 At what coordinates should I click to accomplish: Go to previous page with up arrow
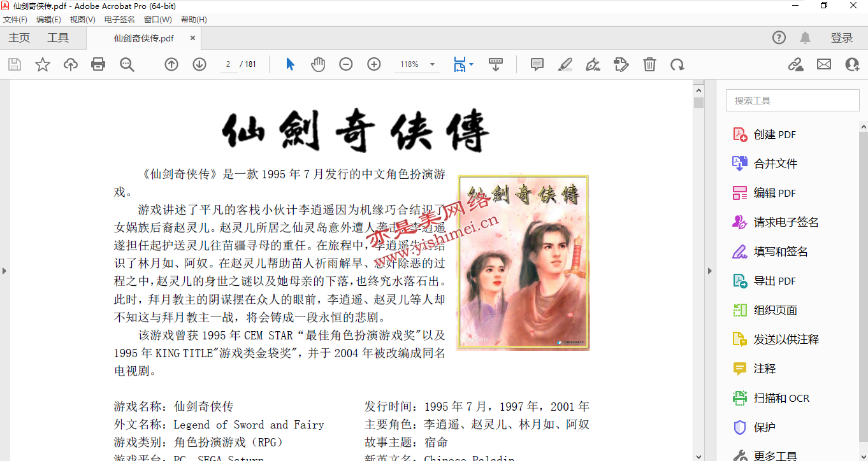click(171, 64)
